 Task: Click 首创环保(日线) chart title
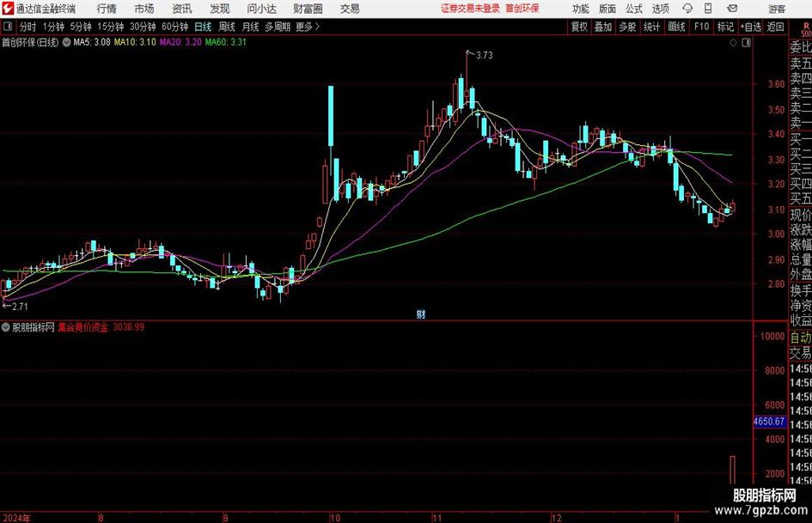point(30,42)
